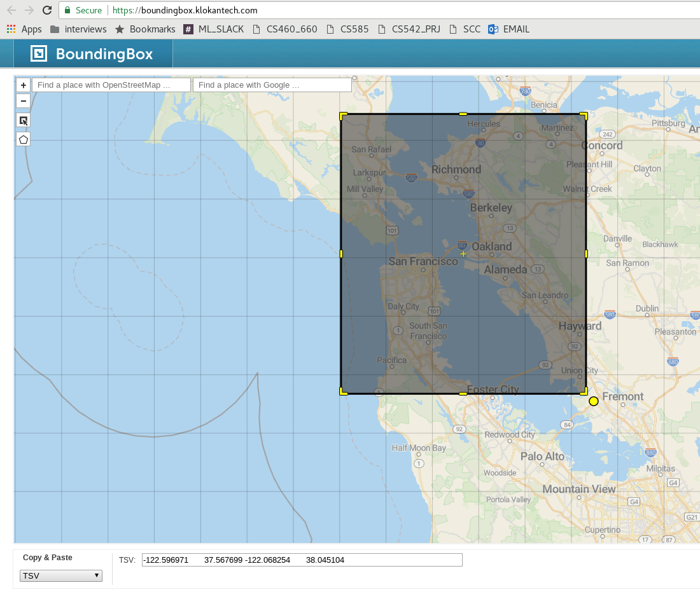Image resolution: width=700 pixels, height=592 pixels.
Task: Open the Apps bookmark shortcut
Action: pos(24,29)
